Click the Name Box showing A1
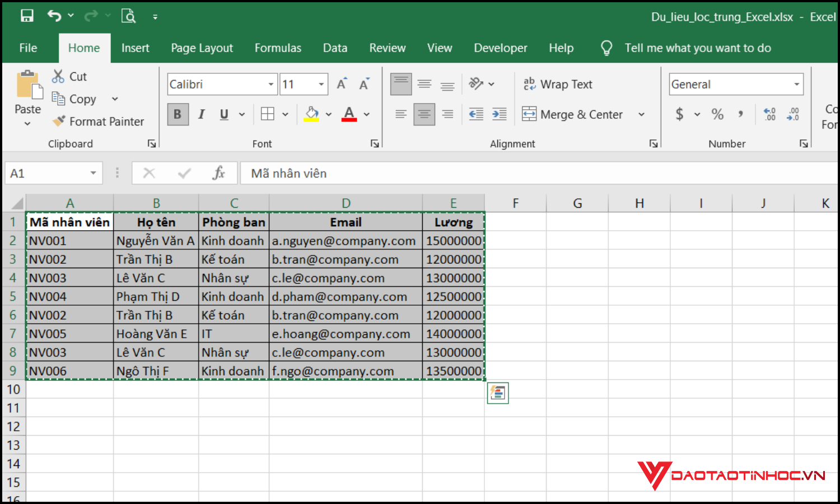Image resolution: width=840 pixels, height=504 pixels. (x=48, y=173)
